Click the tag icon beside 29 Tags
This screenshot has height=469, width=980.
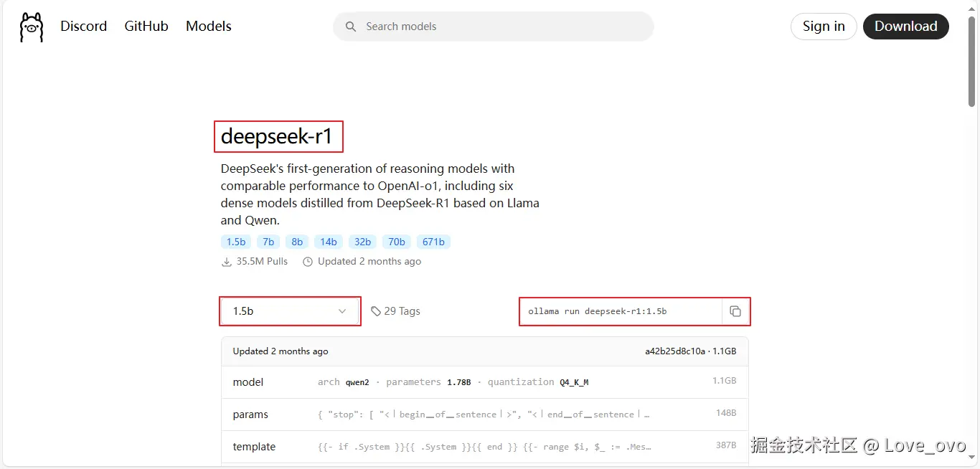(376, 311)
